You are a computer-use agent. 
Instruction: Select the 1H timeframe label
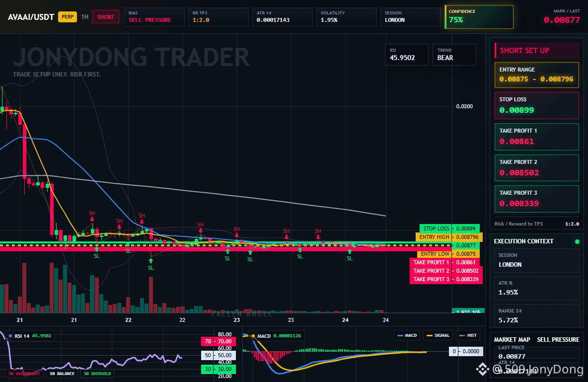(85, 17)
